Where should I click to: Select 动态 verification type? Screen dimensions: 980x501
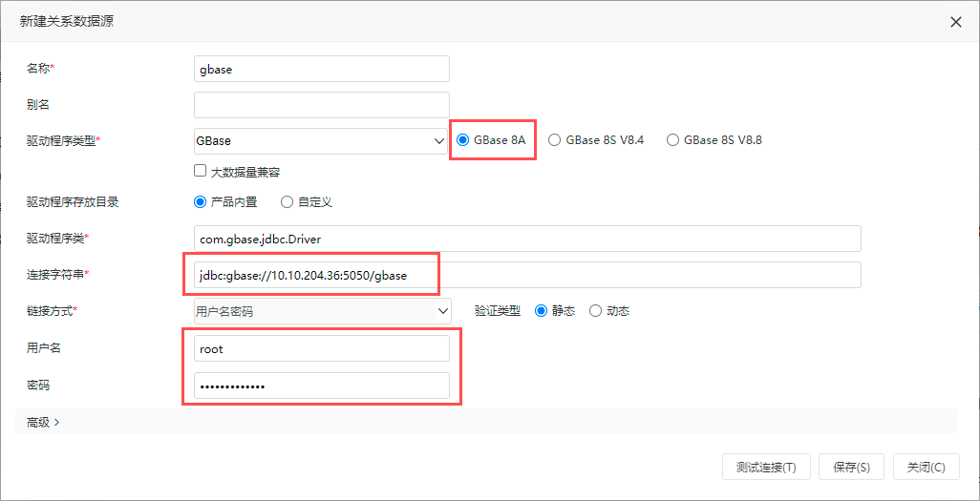[x=596, y=310]
